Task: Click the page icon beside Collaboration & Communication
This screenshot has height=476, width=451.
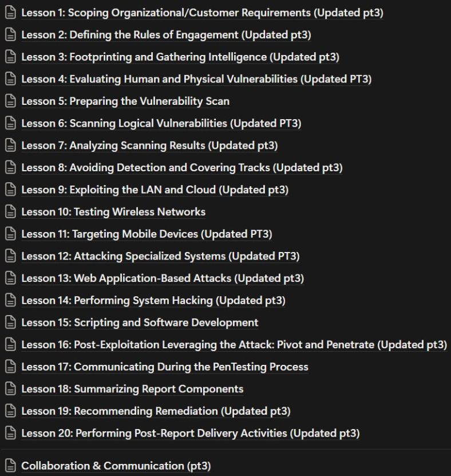Action: [x=10, y=466]
